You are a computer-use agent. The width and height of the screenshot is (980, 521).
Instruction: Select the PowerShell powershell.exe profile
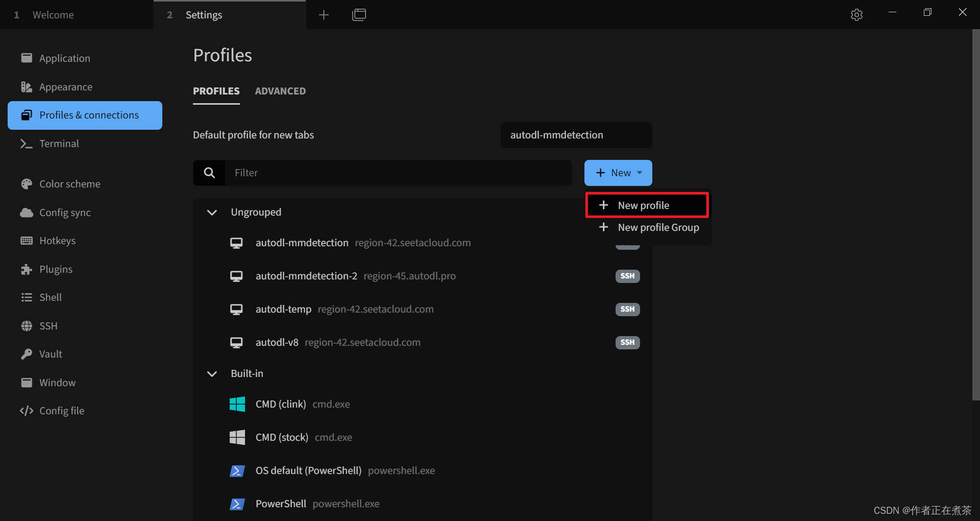click(x=423, y=504)
